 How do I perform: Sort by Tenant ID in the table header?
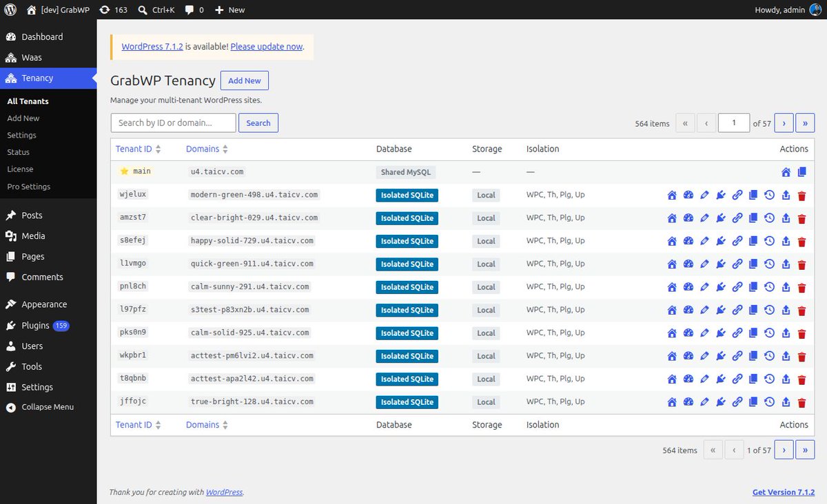[x=138, y=149]
